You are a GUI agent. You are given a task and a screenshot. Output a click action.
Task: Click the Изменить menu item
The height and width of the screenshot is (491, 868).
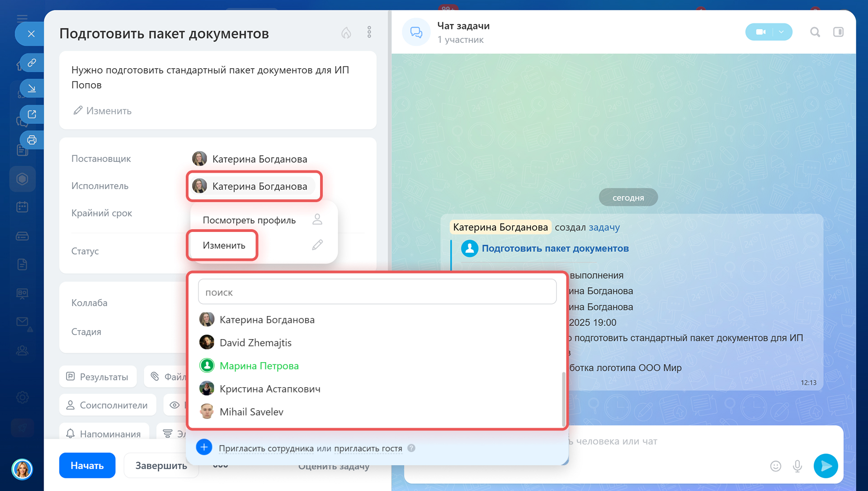224,245
